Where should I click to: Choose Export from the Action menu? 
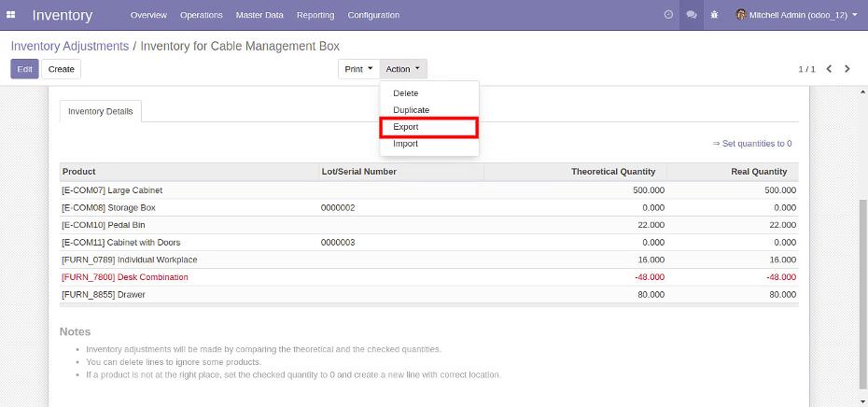coord(406,127)
